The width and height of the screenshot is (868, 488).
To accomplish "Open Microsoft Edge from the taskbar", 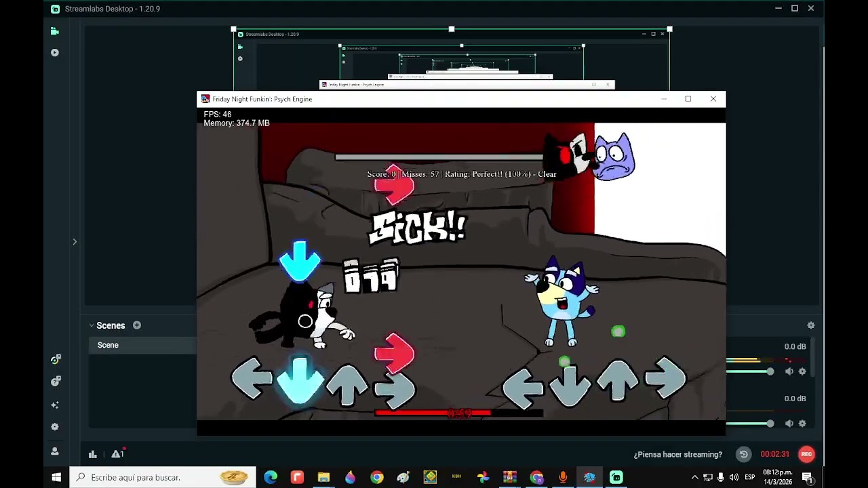I will [271, 477].
